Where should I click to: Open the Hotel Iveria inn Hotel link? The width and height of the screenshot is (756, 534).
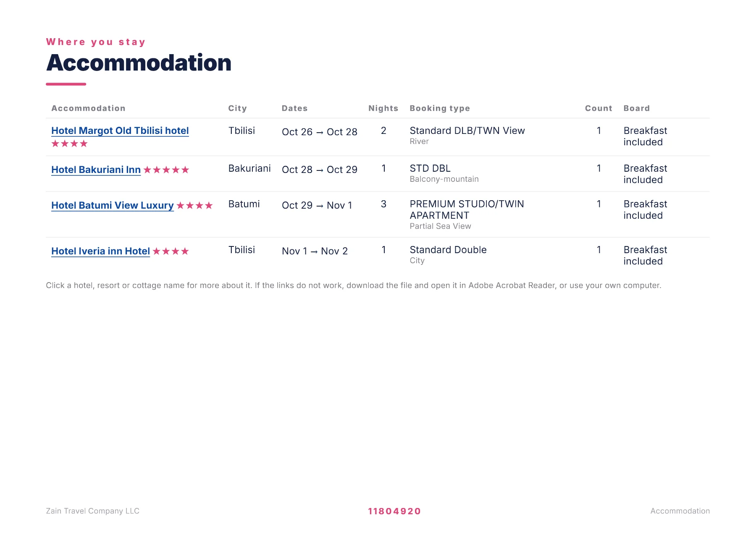(100, 251)
